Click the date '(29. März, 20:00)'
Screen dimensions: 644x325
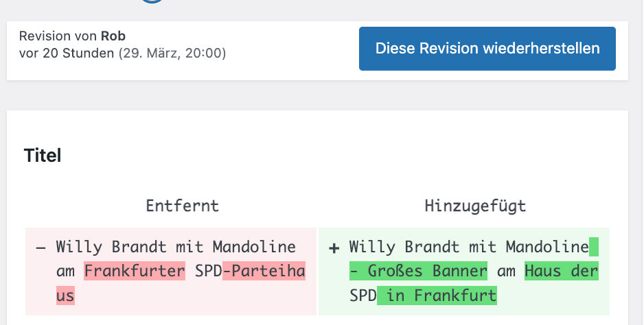click(172, 53)
